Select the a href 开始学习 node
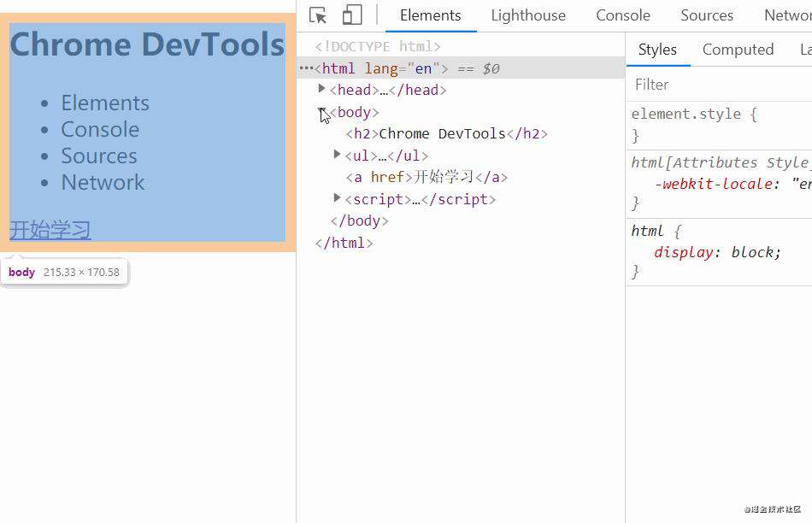 click(x=427, y=177)
